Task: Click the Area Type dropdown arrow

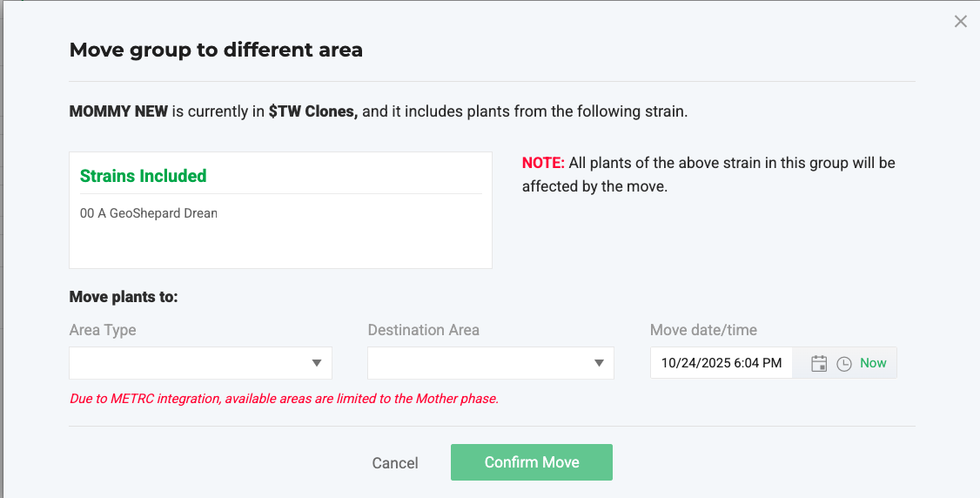Action: pos(317,363)
